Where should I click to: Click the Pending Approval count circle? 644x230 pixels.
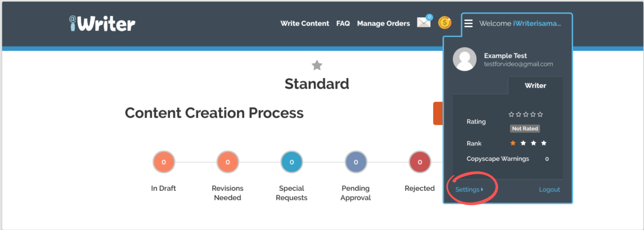(x=356, y=162)
